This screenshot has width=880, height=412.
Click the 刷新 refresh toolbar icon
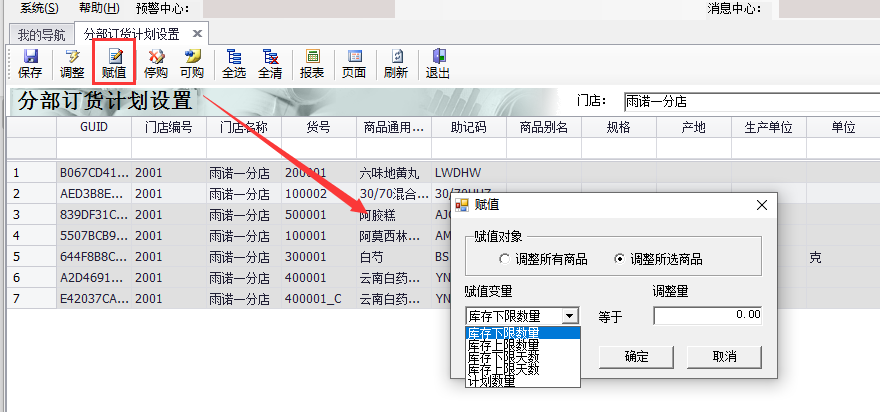[x=396, y=64]
